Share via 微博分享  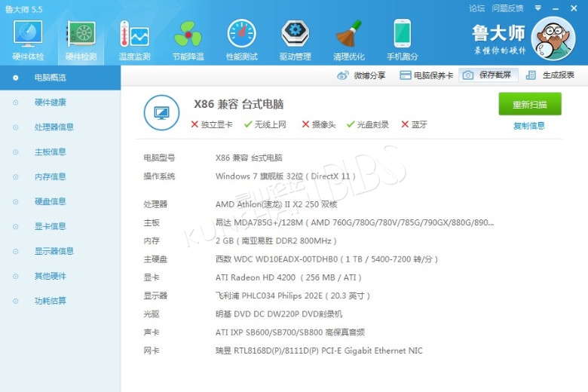pos(362,75)
